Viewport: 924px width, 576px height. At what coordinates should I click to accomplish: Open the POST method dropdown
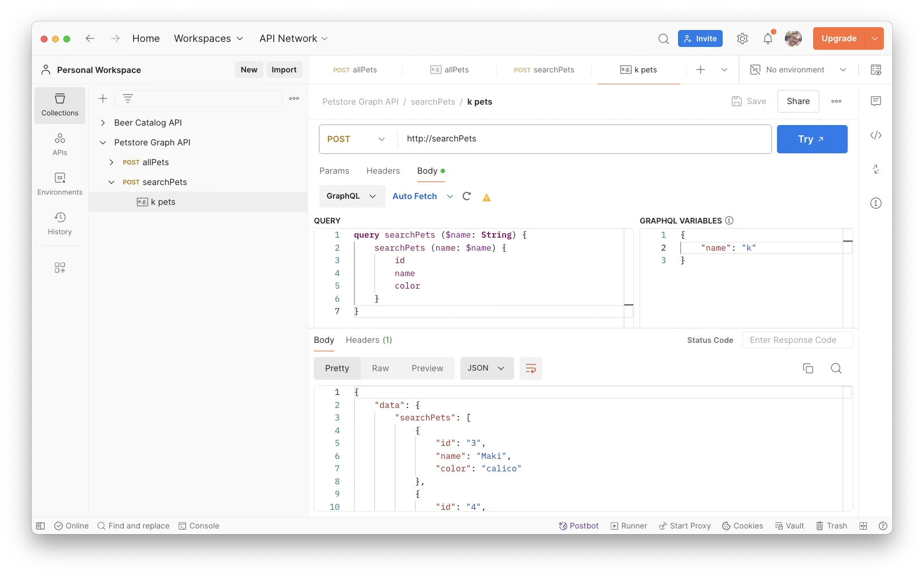356,139
